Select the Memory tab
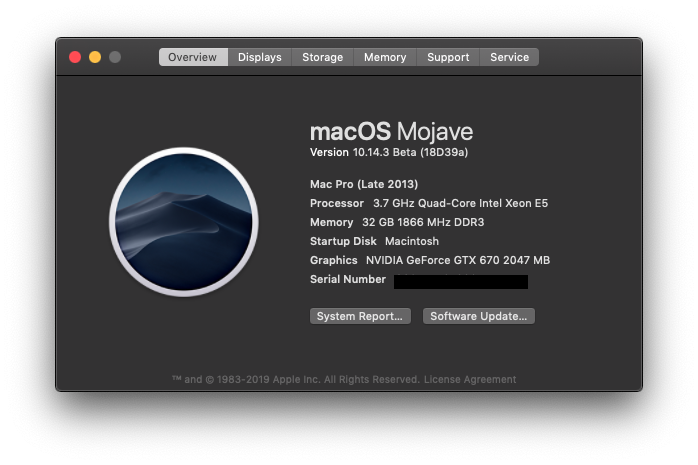 tap(385, 57)
